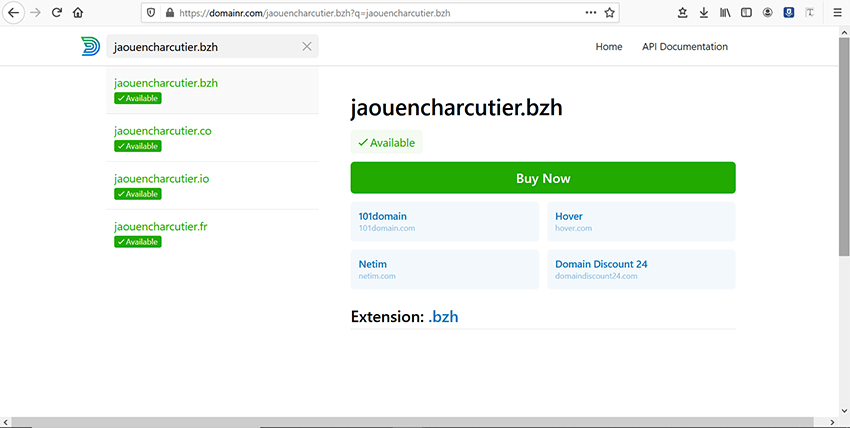850x428 pixels.
Task: Toggle the browser sidebar
Action: pos(746,13)
